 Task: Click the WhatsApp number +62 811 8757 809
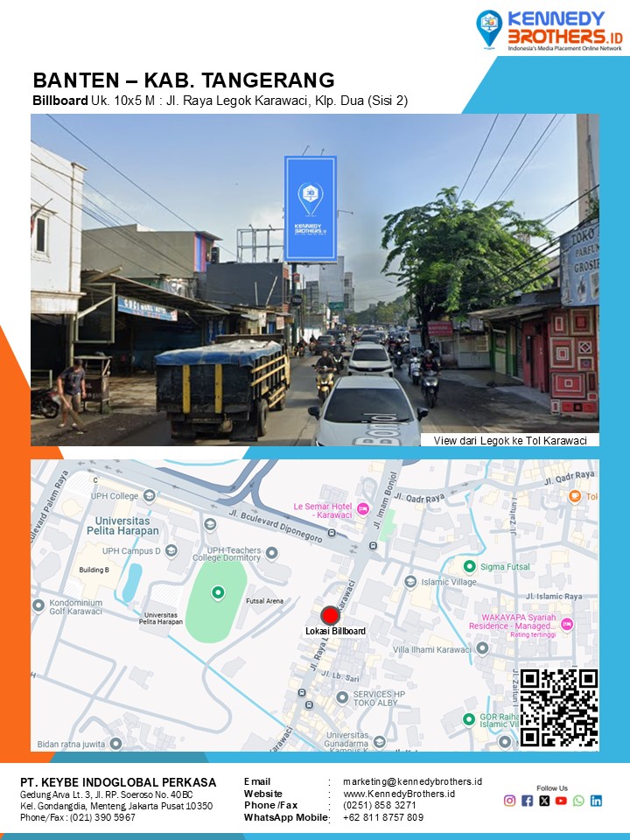pos(383,817)
